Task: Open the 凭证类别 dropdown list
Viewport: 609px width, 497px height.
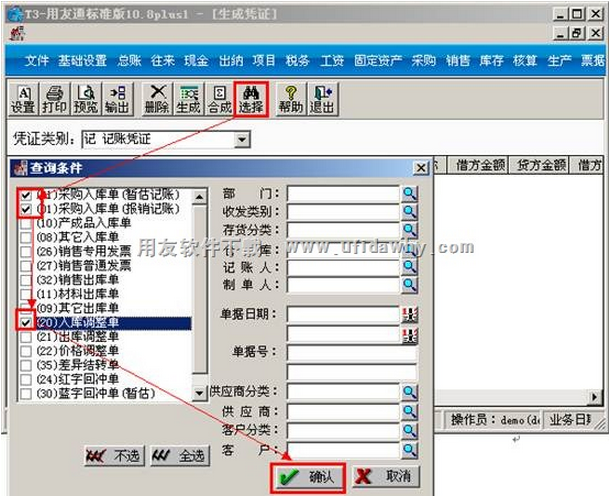Action: [x=241, y=140]
